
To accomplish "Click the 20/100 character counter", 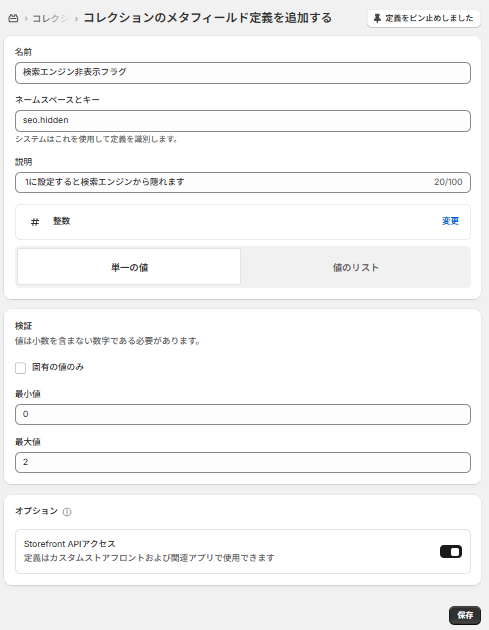I will (448, 182).
